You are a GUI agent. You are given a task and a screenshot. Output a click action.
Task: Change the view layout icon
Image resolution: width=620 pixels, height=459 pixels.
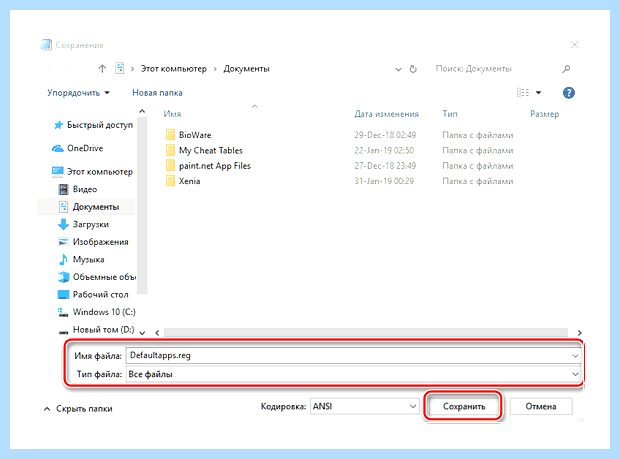[x=523, y=93]
